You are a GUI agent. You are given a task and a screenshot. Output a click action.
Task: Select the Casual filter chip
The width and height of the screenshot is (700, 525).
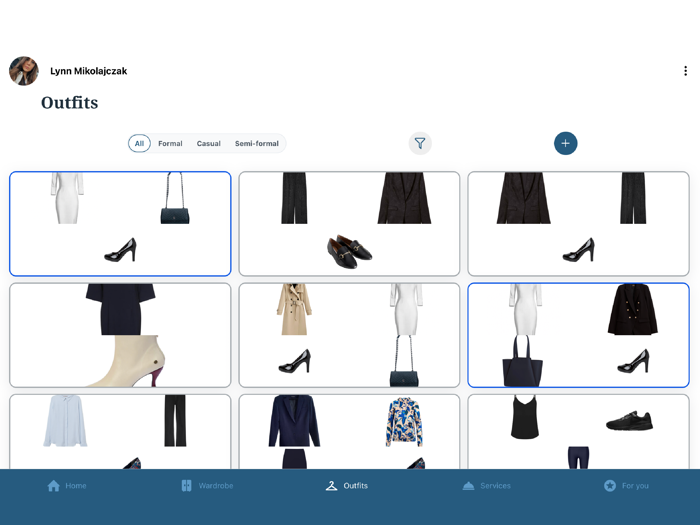(208, 143)
